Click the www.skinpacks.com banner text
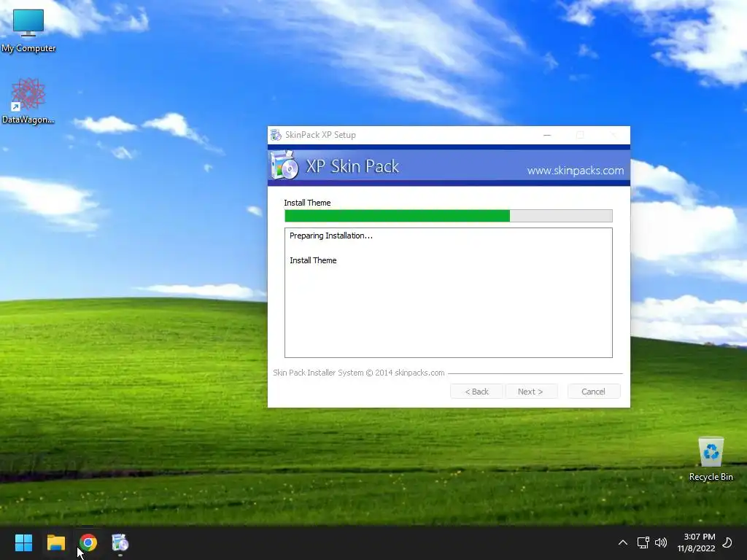 click(576, 171)
